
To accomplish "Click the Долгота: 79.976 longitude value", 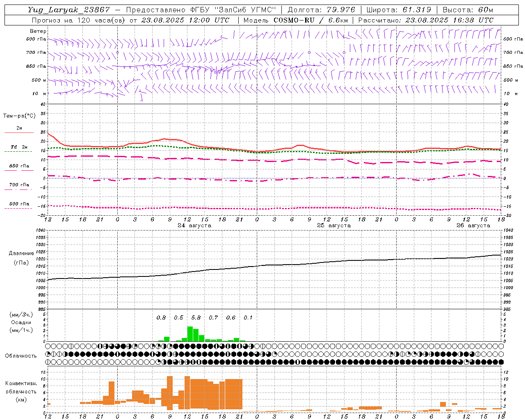I will (x=322, y=10).
